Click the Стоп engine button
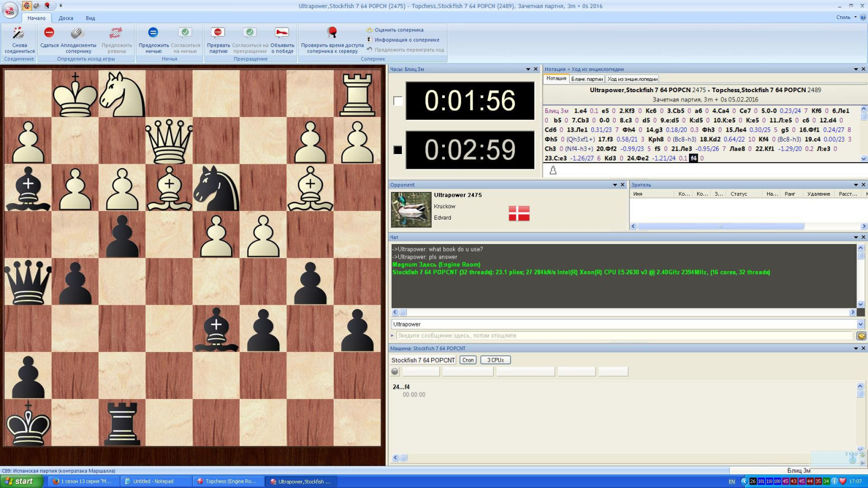This screenshot has width=868, height=488. 468,360
